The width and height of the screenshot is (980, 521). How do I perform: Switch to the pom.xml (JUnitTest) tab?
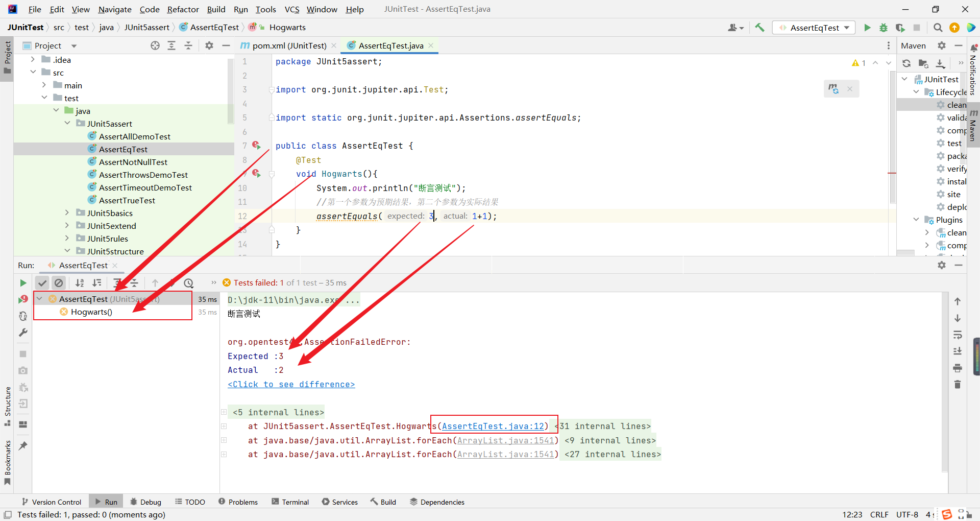click(289, 45)
